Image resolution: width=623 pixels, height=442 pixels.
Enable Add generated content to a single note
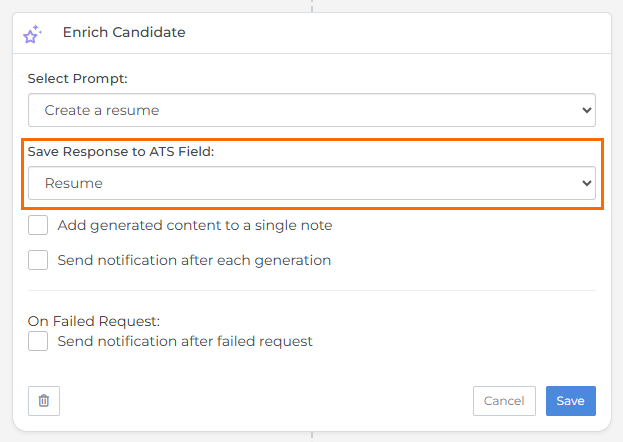click(x=38, y=225)
